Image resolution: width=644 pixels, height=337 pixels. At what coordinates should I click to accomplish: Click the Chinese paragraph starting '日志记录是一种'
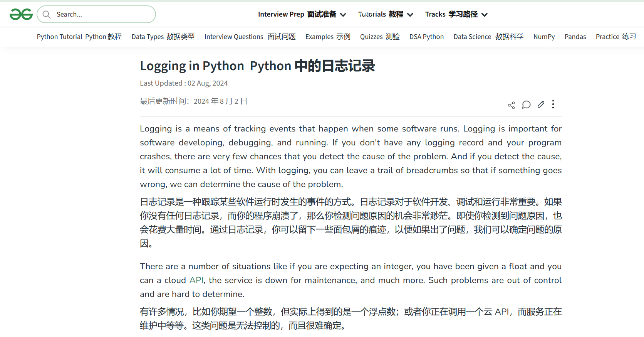(351, 223)
